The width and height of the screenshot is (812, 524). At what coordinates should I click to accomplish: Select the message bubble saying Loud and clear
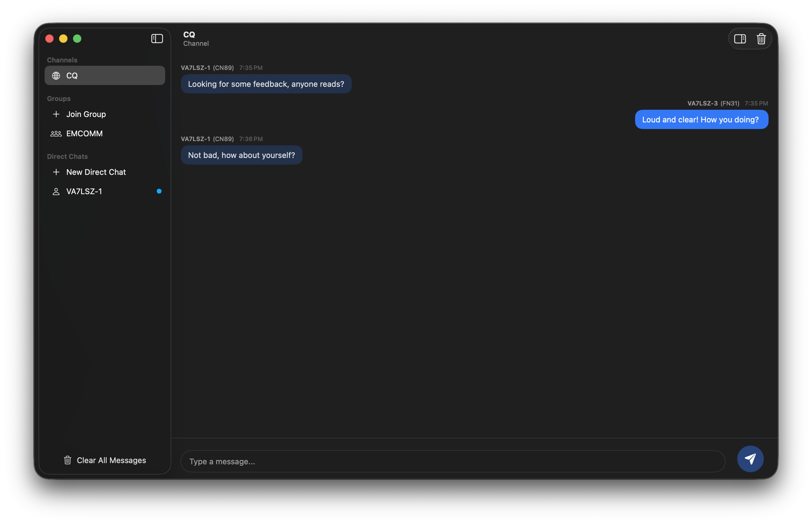[701, 119]
